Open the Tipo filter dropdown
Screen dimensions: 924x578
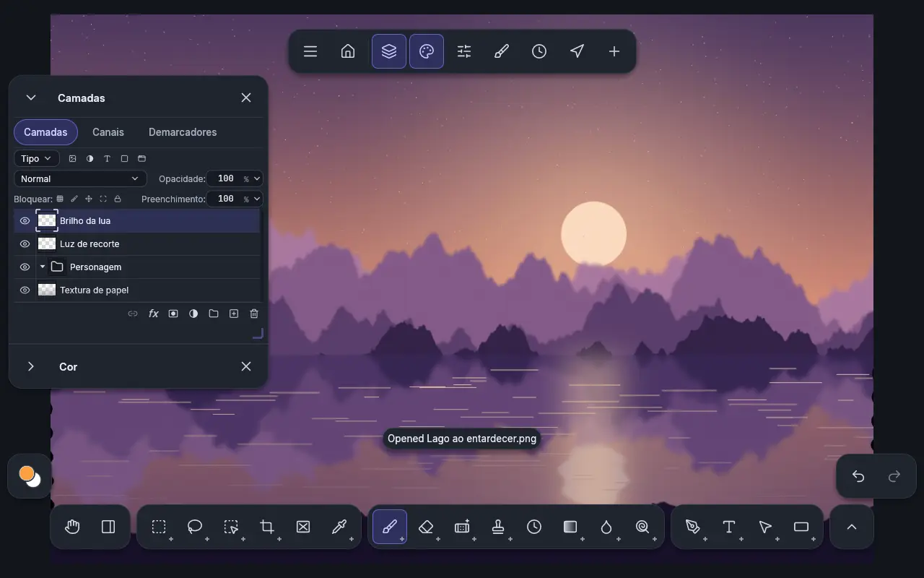coord(36,159)
